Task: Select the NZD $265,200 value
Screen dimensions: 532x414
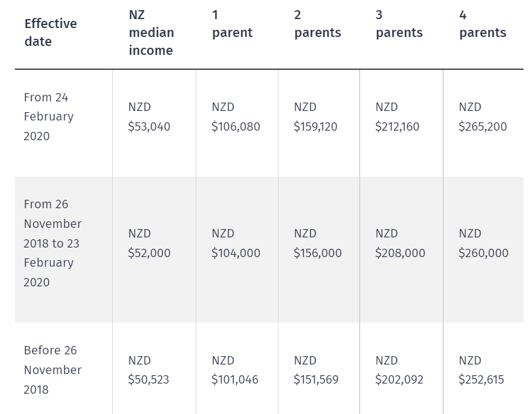Action: pos(482,117)
